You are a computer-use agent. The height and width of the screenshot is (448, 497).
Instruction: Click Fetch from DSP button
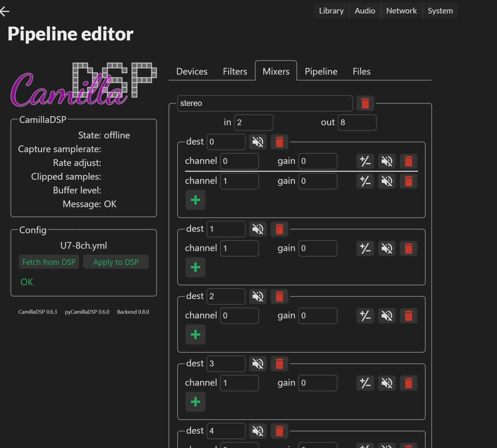(49, 262)
